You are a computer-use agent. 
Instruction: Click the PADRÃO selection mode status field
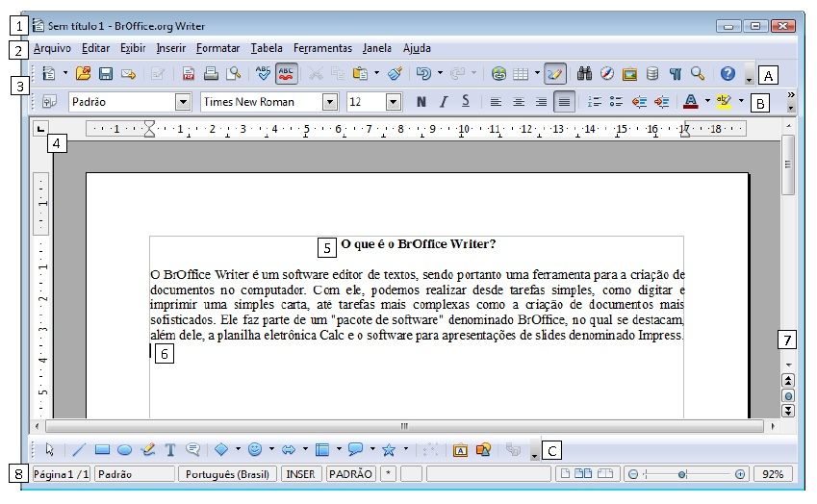click(350, 474)
